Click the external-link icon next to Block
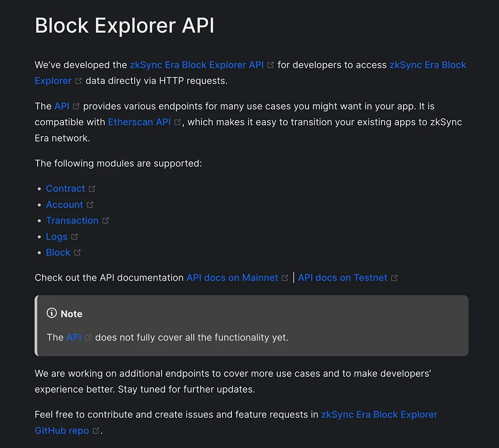Image resolution: width=499 pixels, height=448 pixels. tap(77, 253)
